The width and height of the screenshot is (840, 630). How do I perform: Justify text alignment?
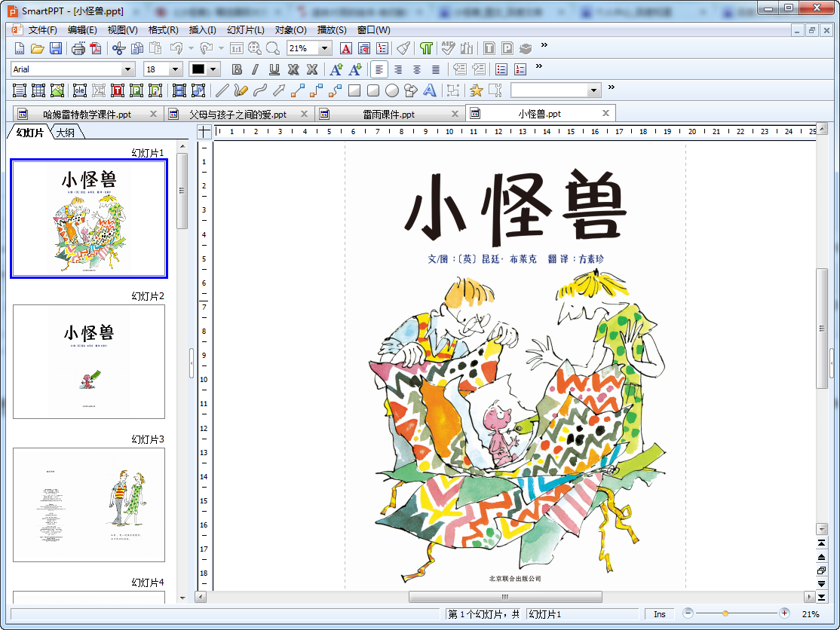(x=436, y=69)
